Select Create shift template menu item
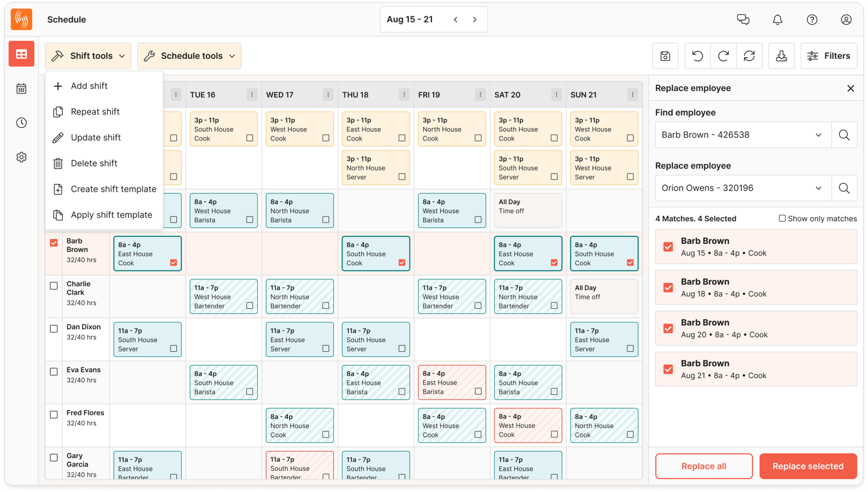 pyautogui.click(x=104, y=189)
